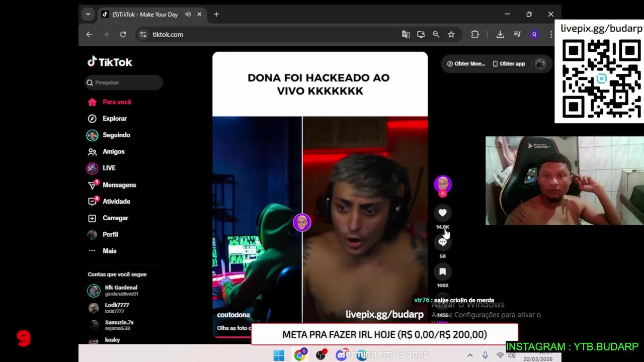
Task: Open Mensagens in the sidebar
Action: click(119, 185)
